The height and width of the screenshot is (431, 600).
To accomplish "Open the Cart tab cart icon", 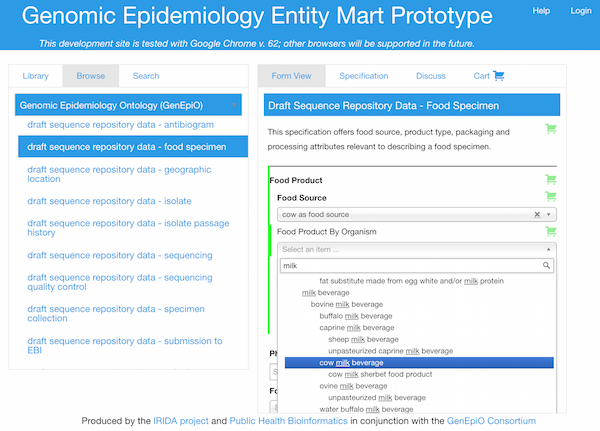I will [499, 76].
